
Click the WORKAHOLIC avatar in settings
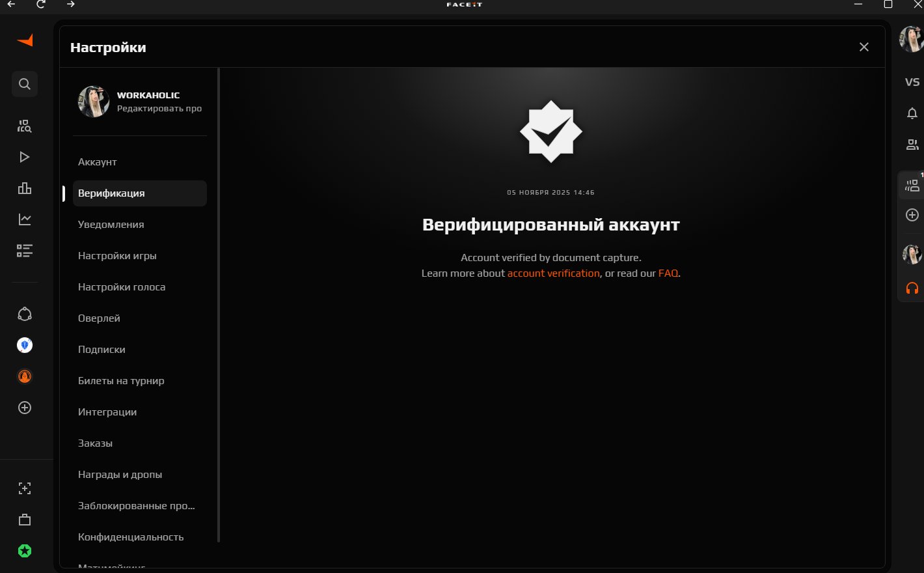(x=94, y=102)
